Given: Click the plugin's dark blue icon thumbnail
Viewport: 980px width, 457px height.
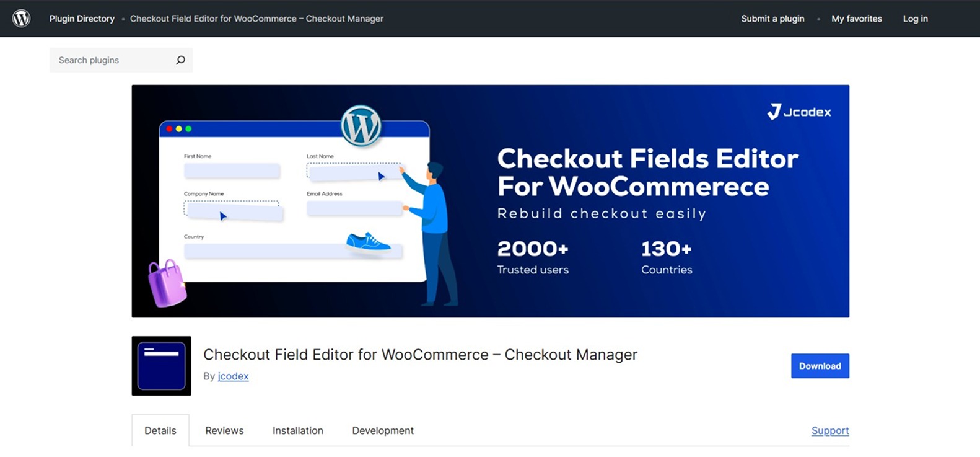Looking at the screenshot, I should click(x=161, y=366).
